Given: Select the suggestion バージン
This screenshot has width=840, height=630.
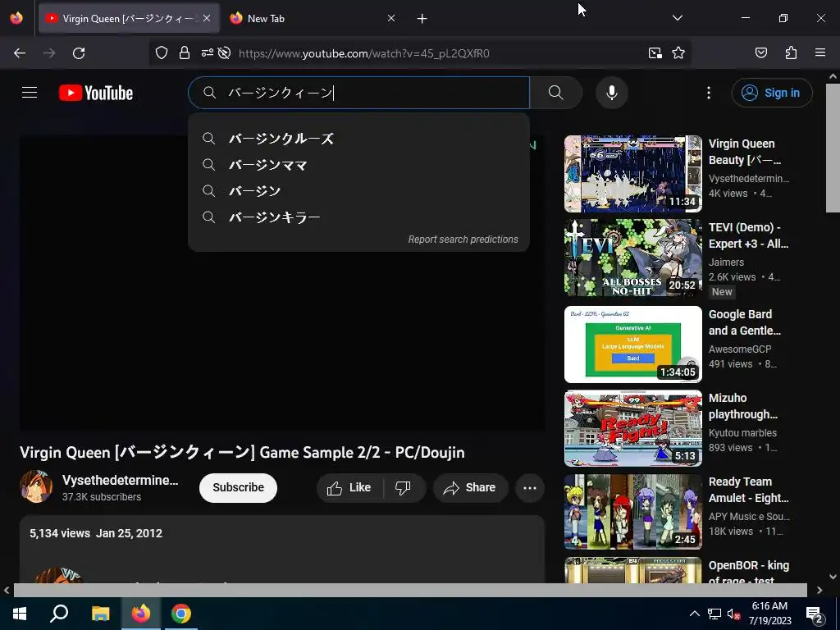Looking at the screenshot, I should coord(359,191).
